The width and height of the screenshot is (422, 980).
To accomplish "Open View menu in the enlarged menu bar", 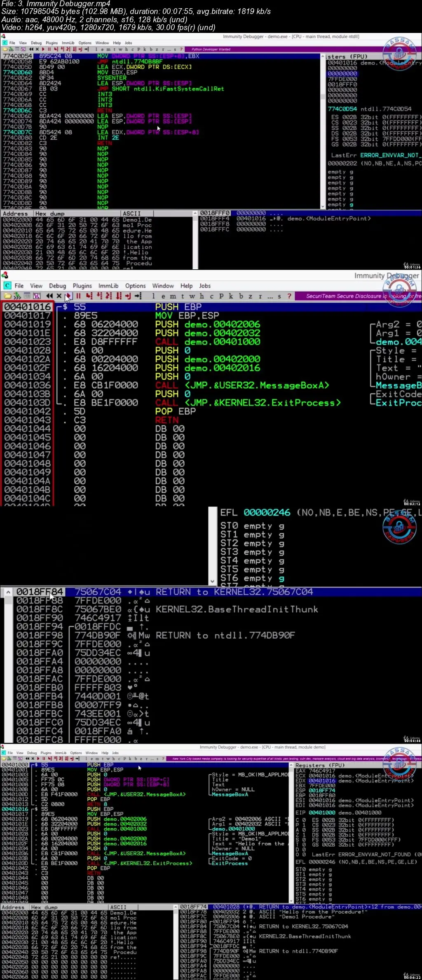I will [x=36, y=285].
